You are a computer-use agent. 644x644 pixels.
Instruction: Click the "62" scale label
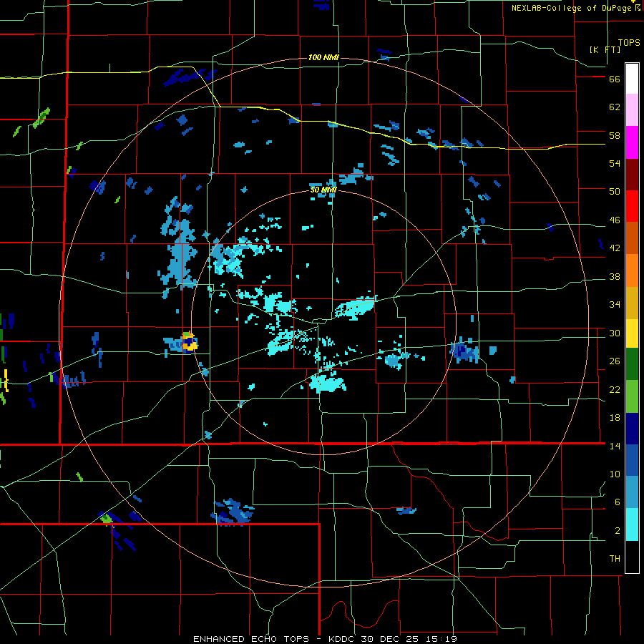(x=615, y=107)
